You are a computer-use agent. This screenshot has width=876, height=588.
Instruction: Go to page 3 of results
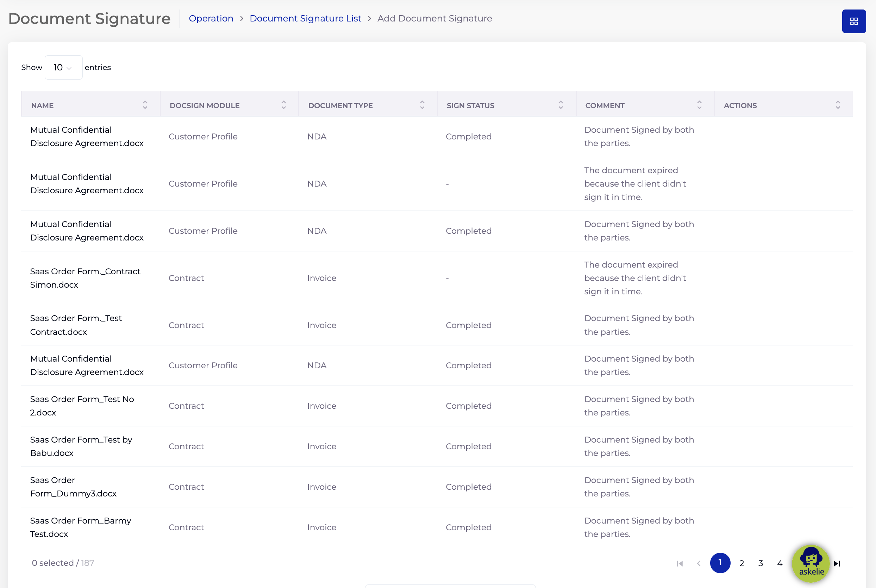pos(761,563)
